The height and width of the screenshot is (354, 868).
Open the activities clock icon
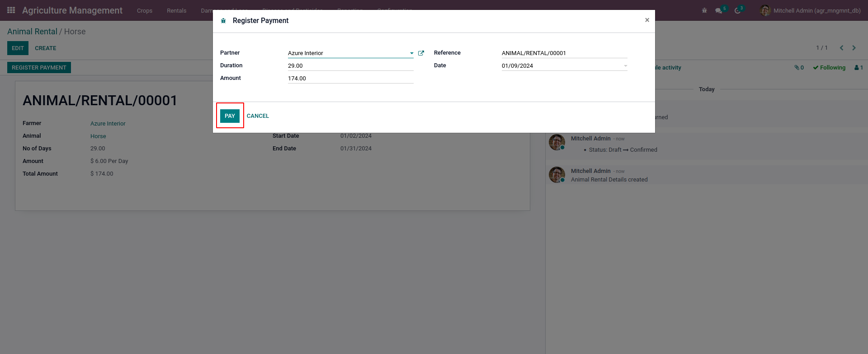click(x=738, y=10)
